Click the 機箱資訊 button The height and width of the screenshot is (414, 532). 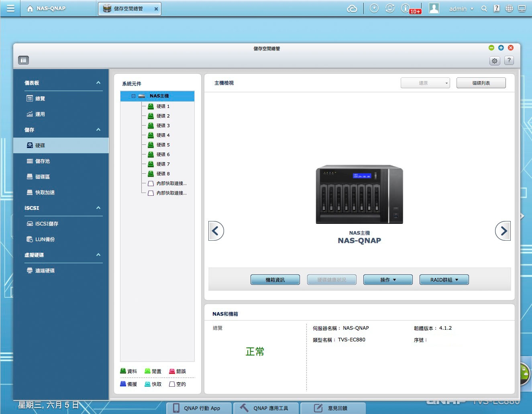pos(275,280)
